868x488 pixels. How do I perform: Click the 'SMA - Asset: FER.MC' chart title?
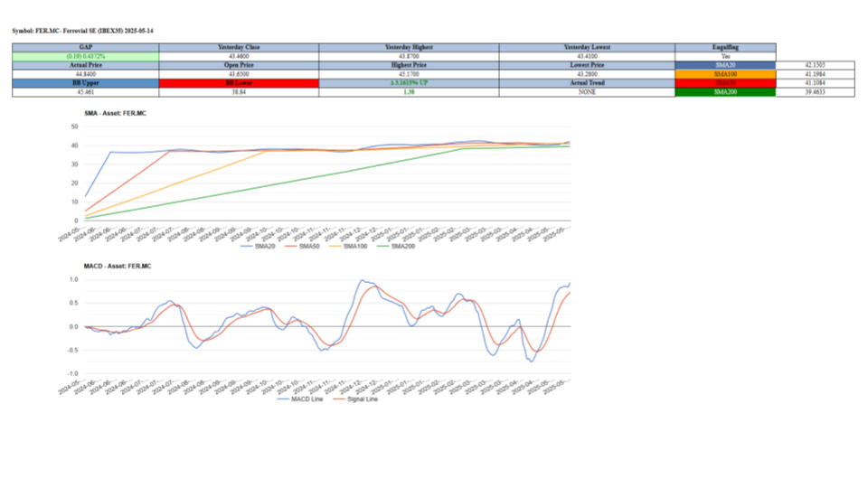tap(111, 112)
